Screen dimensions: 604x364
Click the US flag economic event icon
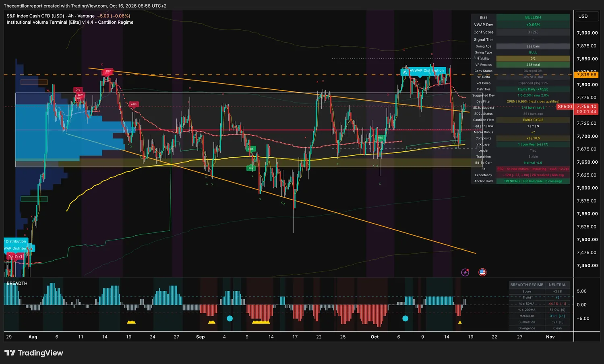[x=482, y=272]
